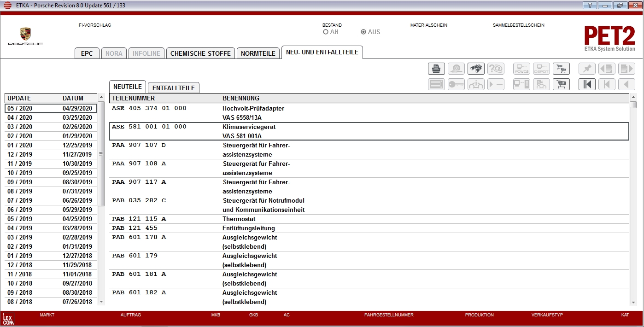The image size is (644, 327).
Task: Click MATERIALSCHEIN label
Action: [x=429, y=25]
